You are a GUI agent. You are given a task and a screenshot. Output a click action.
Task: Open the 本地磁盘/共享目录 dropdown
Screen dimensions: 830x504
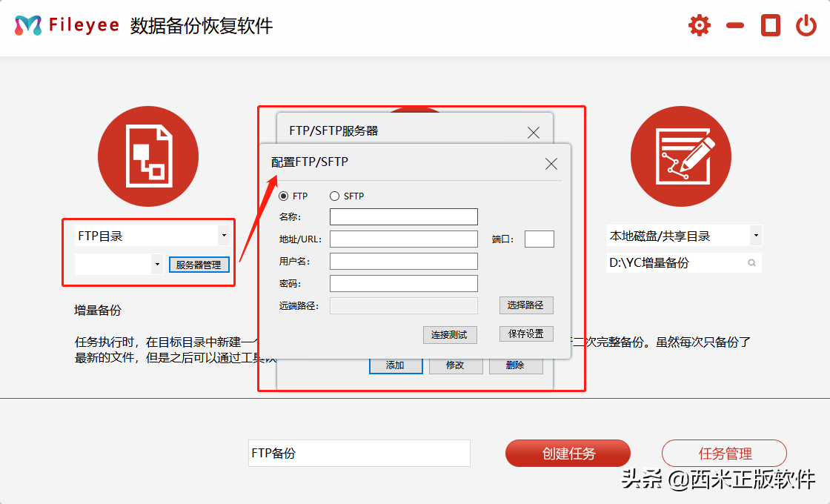(x=756, y=235)
